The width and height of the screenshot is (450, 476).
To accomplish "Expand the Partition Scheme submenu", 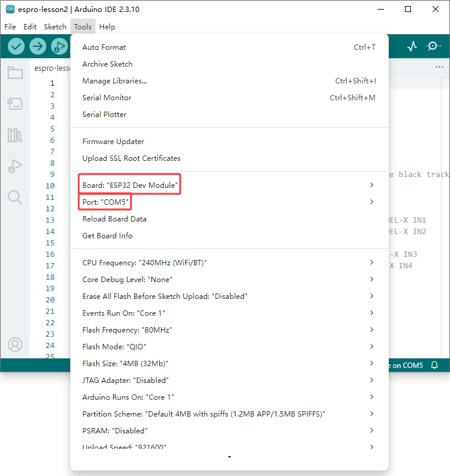I will tap(230, 414).
